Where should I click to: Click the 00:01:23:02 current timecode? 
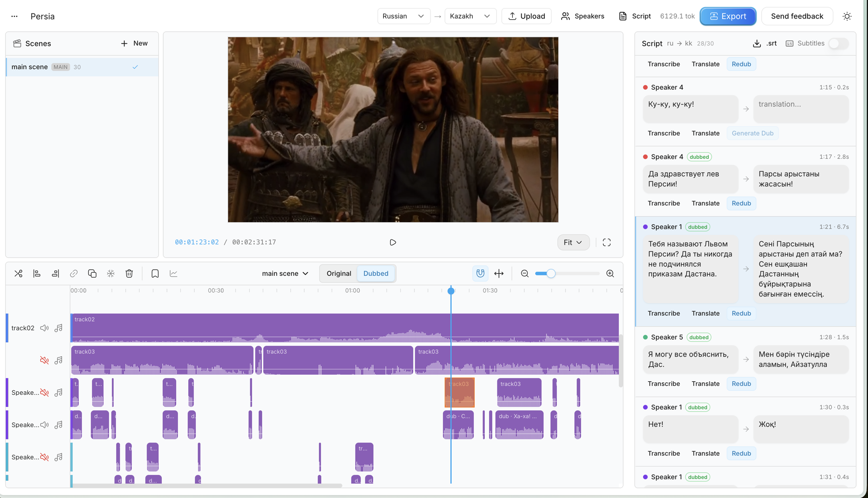tap(197, 242)
